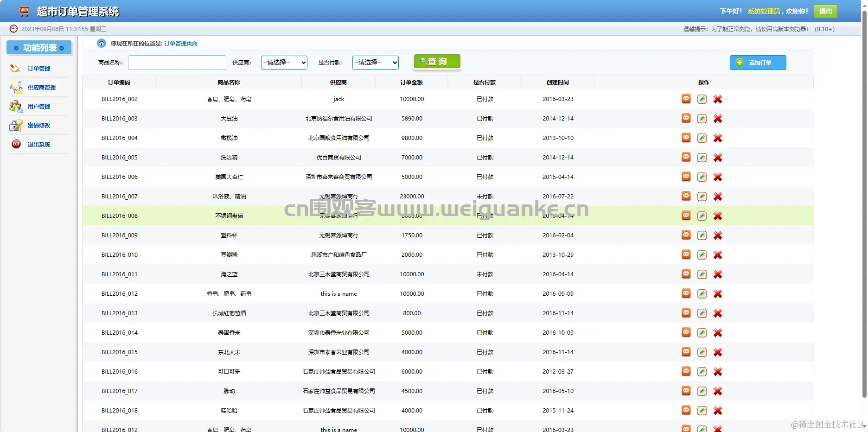The height and width of the screenshot is (432, 868).
Task: Click the 订单编码 column header
Action: (x=119, y=82)
